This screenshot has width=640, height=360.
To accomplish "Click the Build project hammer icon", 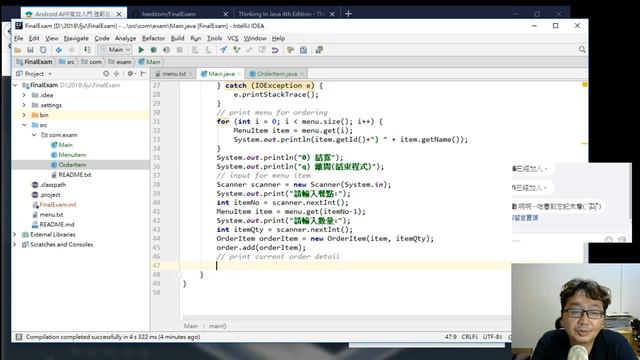I will 87,50.
